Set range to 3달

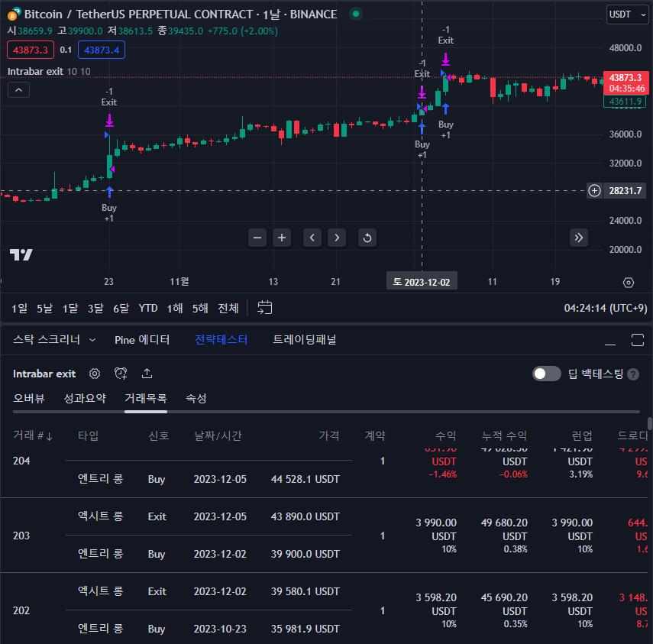(95, 309)
